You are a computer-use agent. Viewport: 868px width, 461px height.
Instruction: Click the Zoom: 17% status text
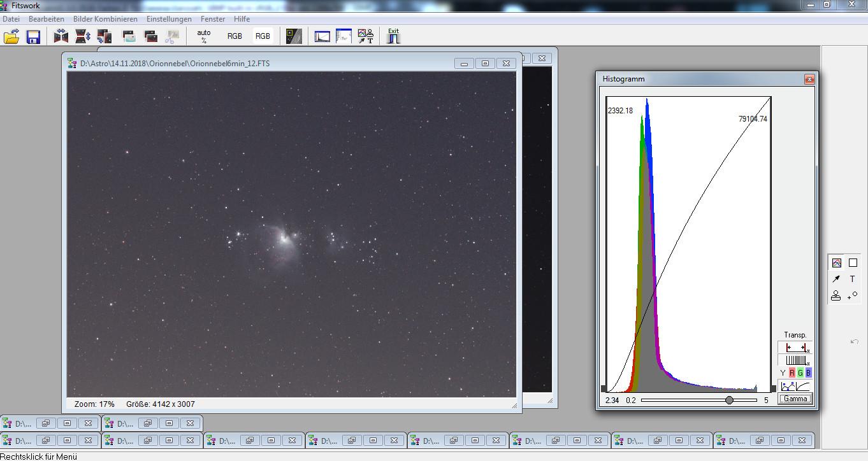point(94,404)
